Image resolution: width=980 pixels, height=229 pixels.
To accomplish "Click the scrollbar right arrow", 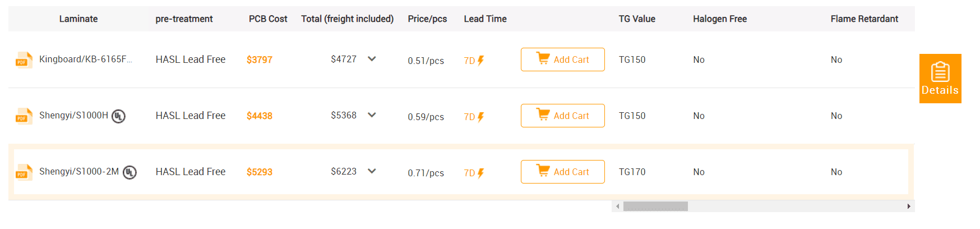I will [909, 207].
